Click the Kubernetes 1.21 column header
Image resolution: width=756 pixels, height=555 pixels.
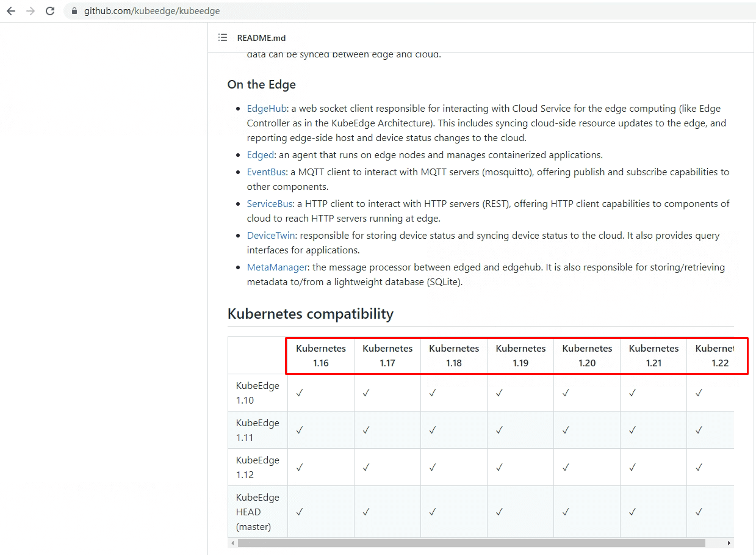click(x=653, y=355)
